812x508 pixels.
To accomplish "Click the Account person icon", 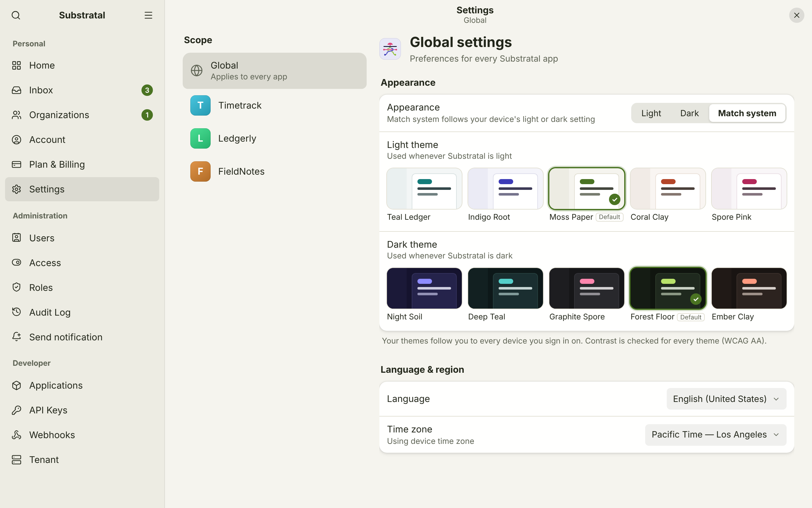I will (x=16, y=140).
